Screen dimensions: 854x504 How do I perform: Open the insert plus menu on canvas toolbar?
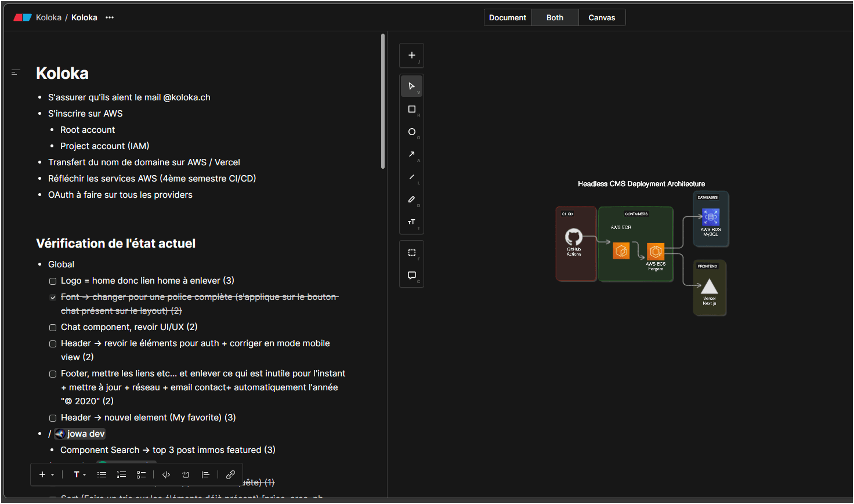(x=411, y=56)
